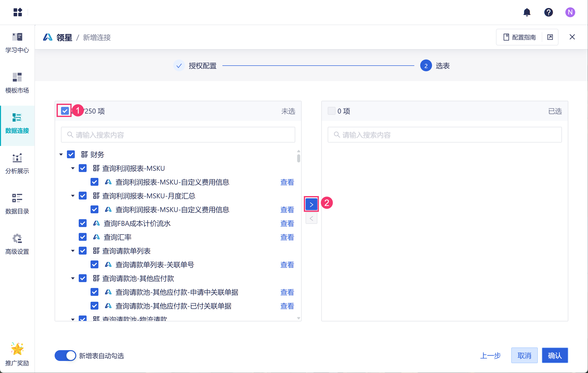
Task: Uncheck the 查询FBA成本计价流水 checkbox
Action: click(x=83, y=223)
